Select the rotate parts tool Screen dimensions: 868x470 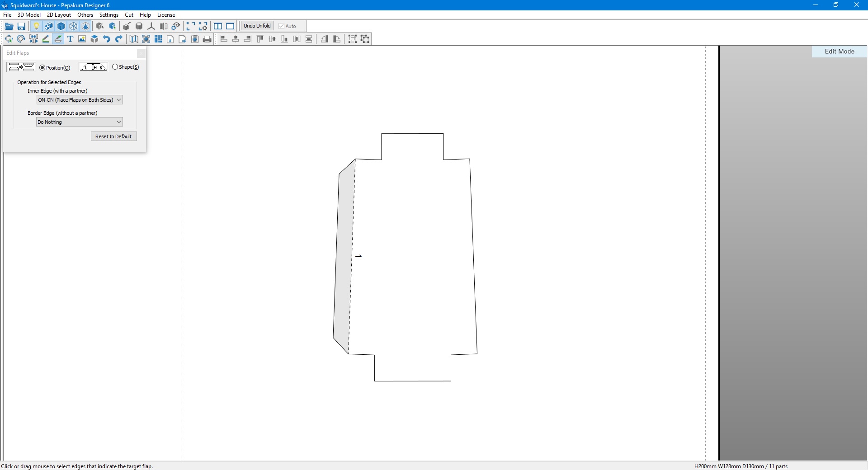21,39
